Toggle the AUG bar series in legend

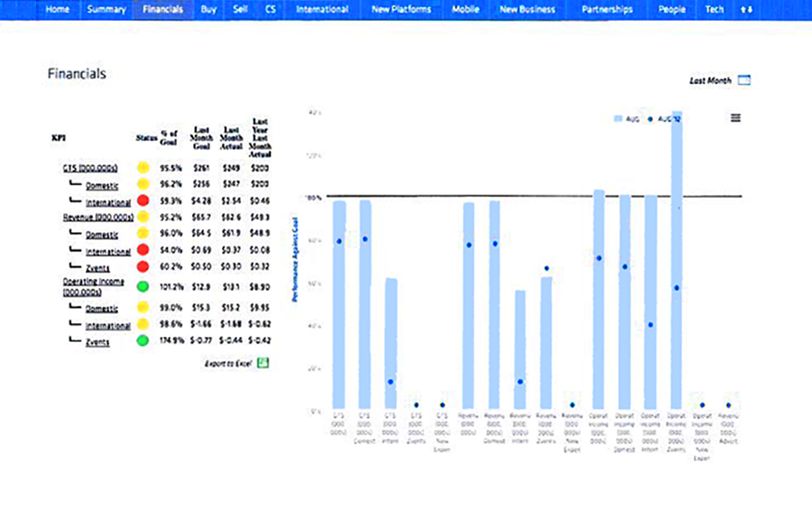627,118
